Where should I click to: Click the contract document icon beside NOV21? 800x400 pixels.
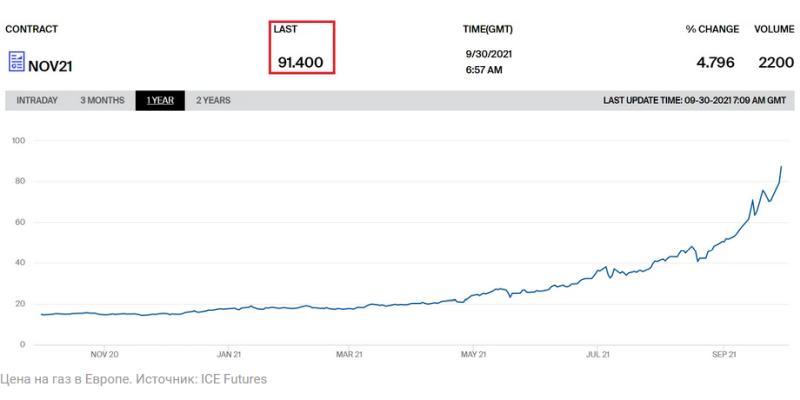pos(16,63)
